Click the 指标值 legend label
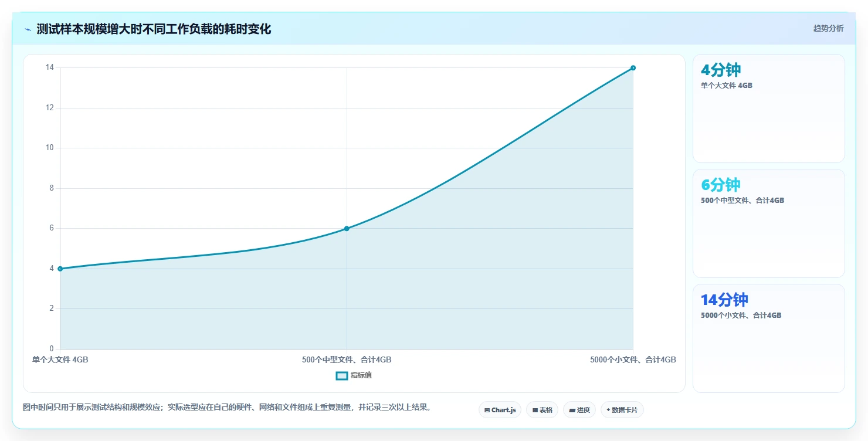868x441 pixels. point(361,375)
